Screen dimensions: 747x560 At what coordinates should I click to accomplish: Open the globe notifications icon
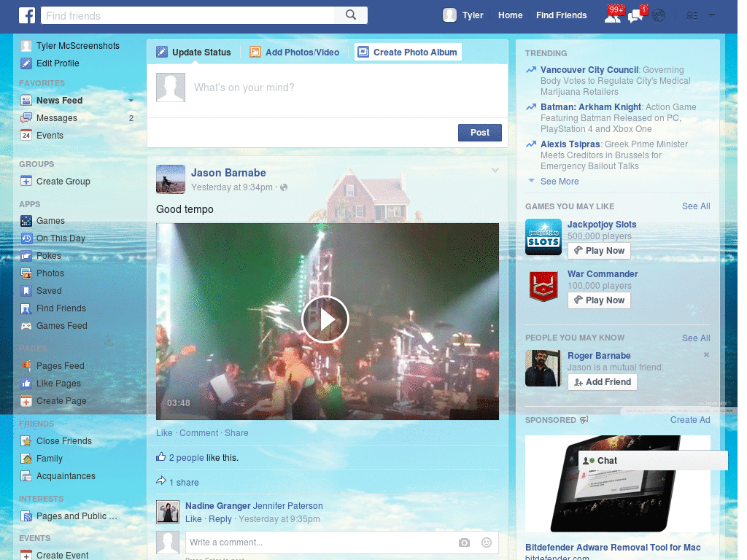[659, 16]
